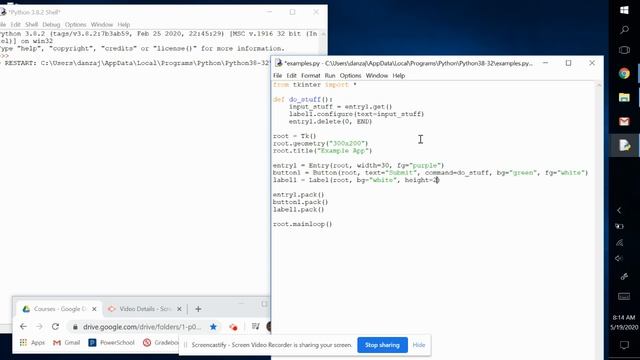Viewport: 640px width, 360px height.
Task: Click the line root.mainloop() in editor
Action: click(302, 224)
